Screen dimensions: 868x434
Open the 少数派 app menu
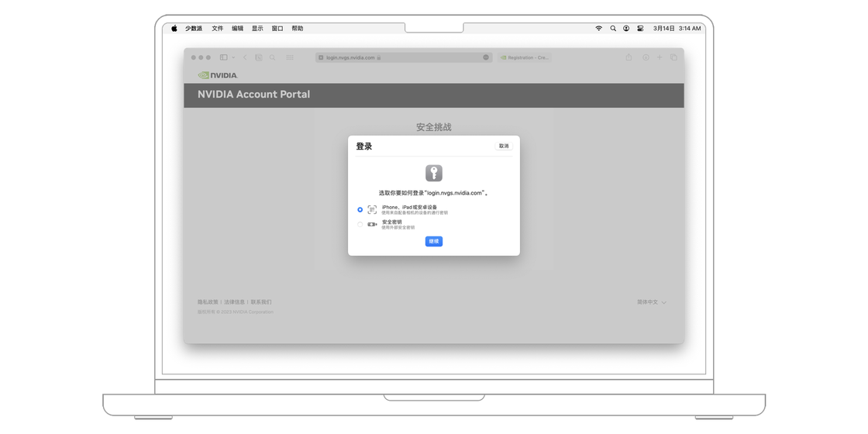[194, 28]
